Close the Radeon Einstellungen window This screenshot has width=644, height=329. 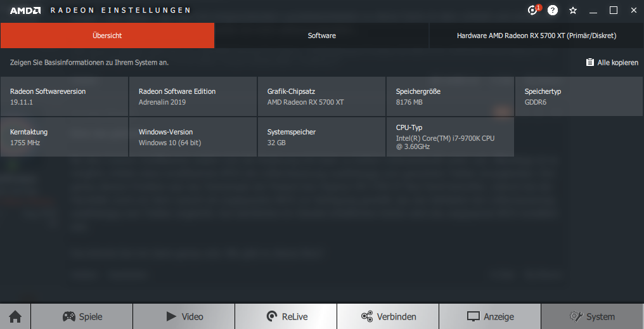coord(634,10)
